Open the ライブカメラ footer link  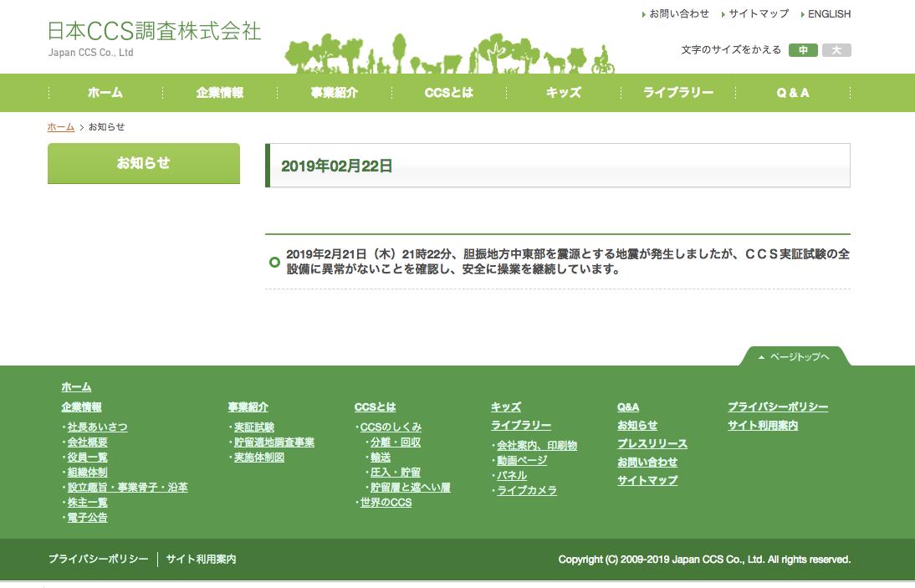526,491
